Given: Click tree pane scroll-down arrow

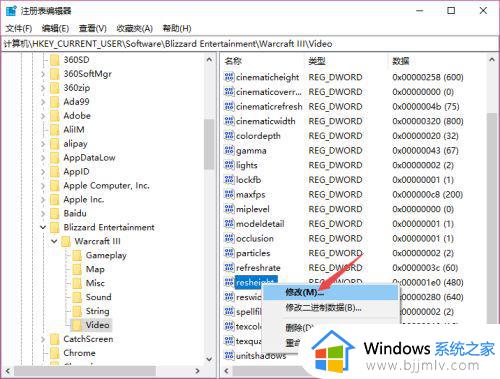Looking at the screenshot, I should pyautogui.click(x=209, y=359).
